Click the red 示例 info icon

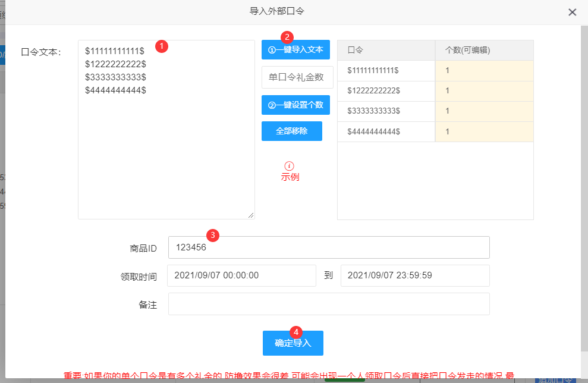[289, 166]
